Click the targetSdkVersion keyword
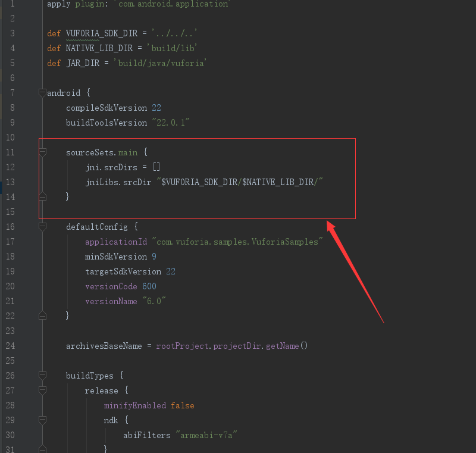The height and width of the screenshot is (453, 476). tap(123, 271)
